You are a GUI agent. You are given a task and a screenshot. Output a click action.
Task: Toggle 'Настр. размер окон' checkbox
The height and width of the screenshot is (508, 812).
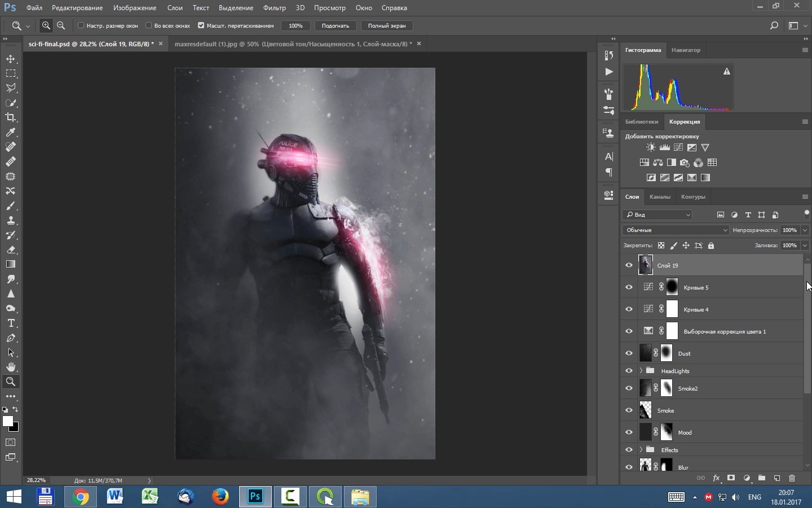[81, 25]
